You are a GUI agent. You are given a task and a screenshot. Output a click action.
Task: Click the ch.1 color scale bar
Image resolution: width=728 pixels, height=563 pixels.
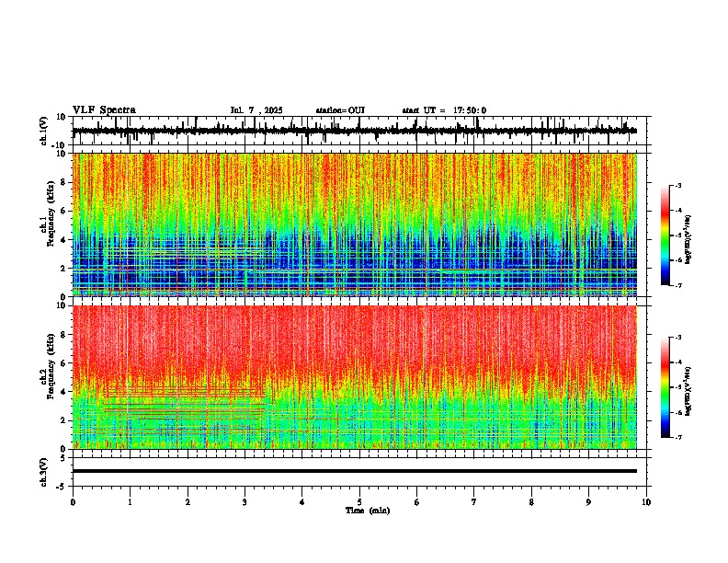pyautogui.click(x=665, y=236)
